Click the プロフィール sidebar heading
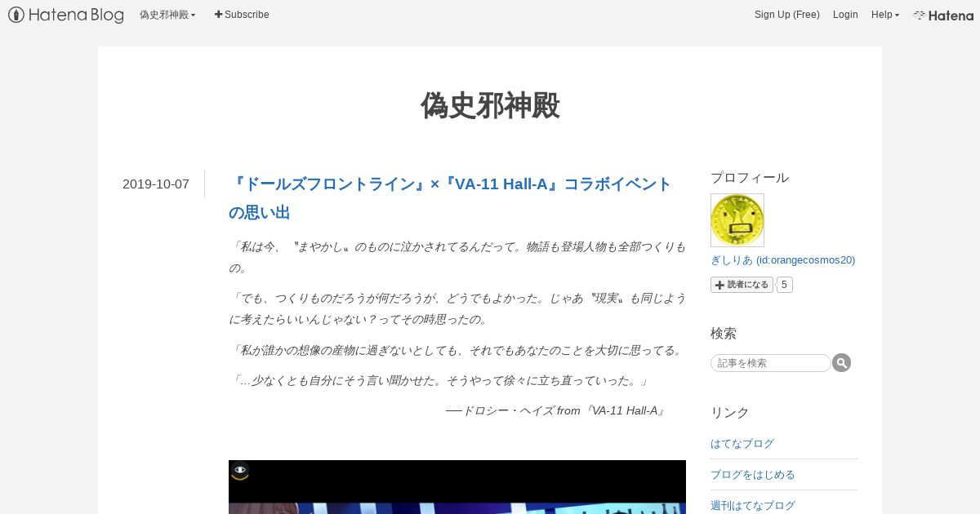Viewport: 980px width, 514px height. click(750, 178)
